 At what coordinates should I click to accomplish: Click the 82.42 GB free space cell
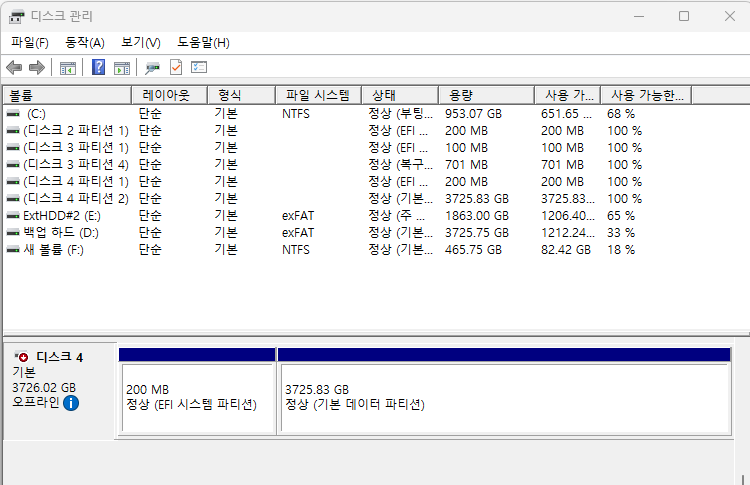(x=566, y=250)
